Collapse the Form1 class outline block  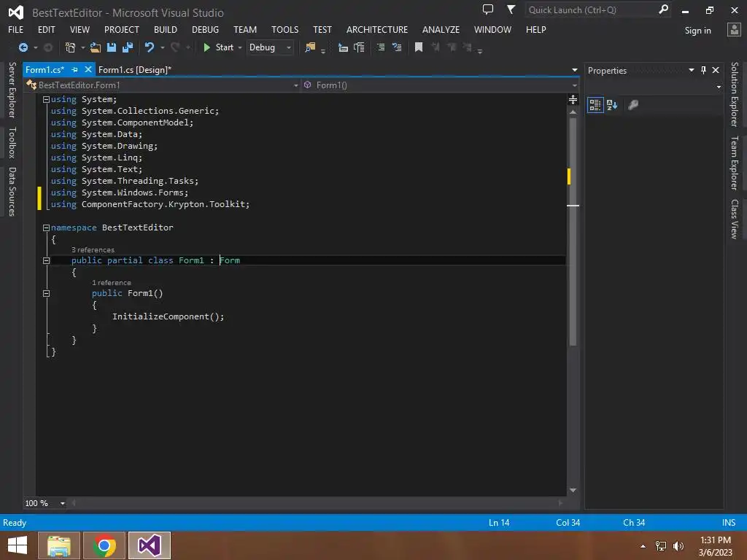click(46, 260)
